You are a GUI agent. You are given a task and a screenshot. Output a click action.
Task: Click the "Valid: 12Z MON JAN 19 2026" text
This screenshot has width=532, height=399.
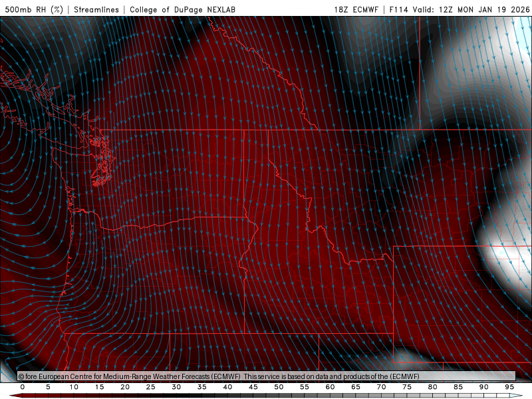pos(471,9)
